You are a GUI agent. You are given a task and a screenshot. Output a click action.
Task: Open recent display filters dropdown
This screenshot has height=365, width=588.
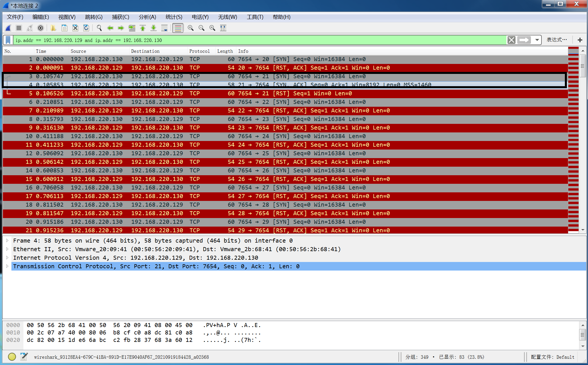click(537, 40)
